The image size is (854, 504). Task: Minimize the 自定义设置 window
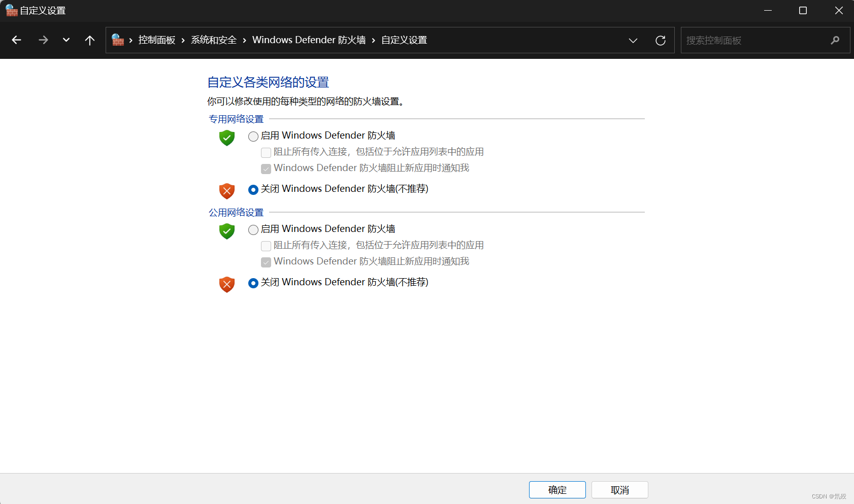[768, 10]
